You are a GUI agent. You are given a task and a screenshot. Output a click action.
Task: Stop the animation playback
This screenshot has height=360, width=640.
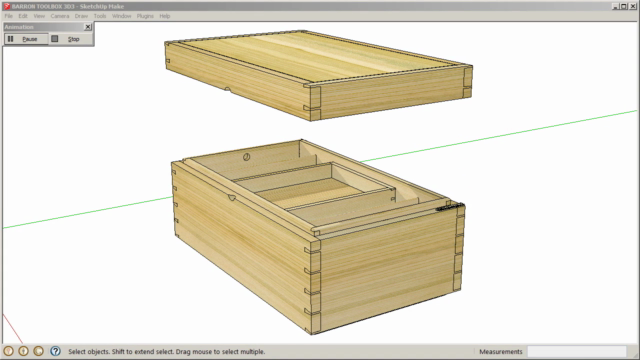coord(71,39)
